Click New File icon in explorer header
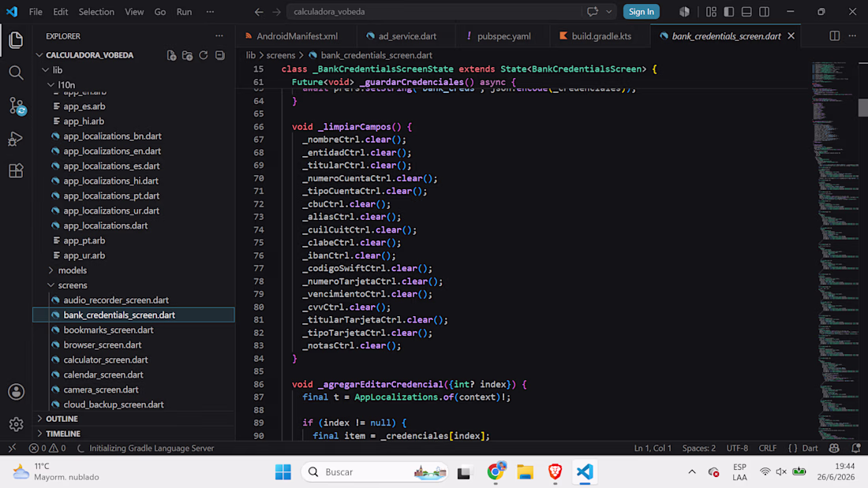The image size is (868, 488). tap(171, 55)
